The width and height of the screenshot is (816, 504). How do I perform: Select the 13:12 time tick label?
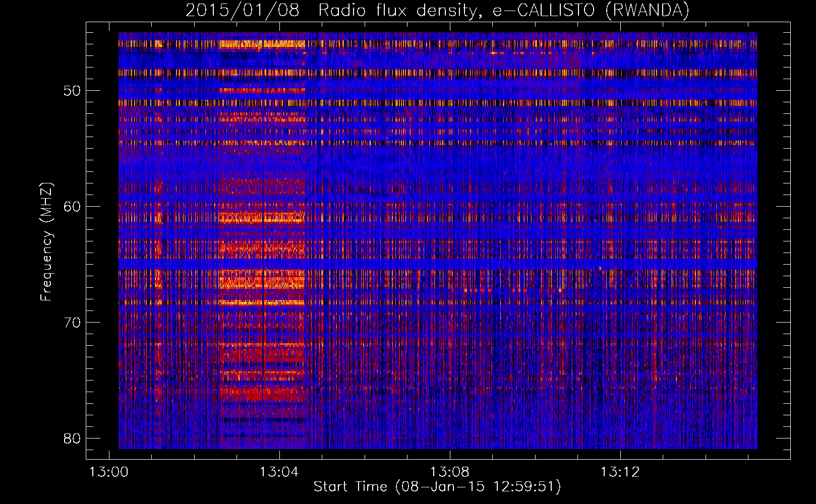point(620,472)
